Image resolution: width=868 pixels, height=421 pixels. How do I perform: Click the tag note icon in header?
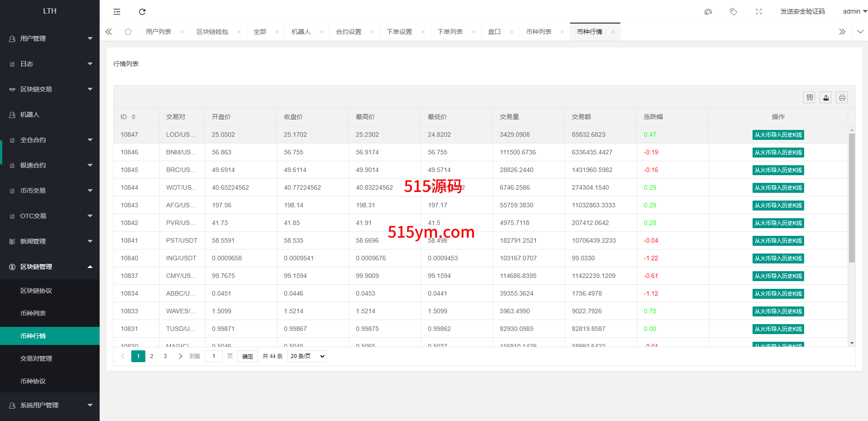tap(734, 12)
